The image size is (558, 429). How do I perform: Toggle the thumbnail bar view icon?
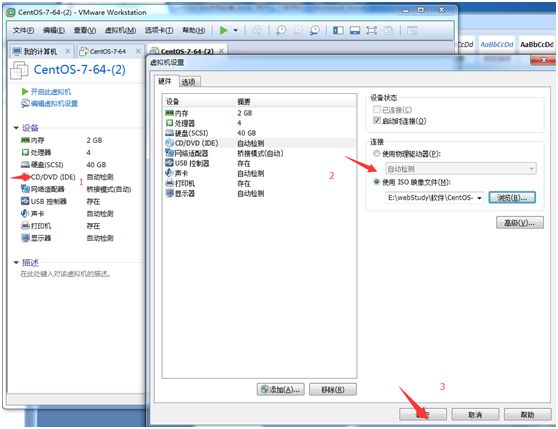coord(355,31)
